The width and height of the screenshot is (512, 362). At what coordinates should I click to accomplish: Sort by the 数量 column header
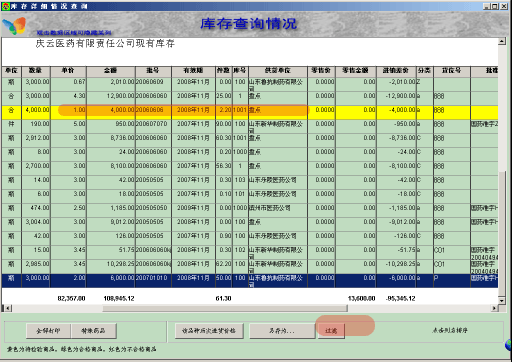36,71
